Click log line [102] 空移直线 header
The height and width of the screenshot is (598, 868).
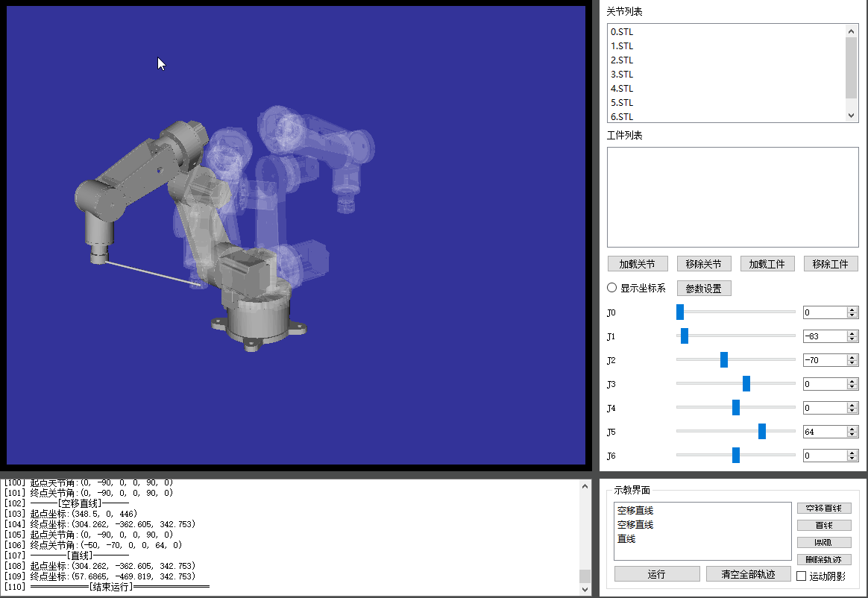tap(66, 503)
